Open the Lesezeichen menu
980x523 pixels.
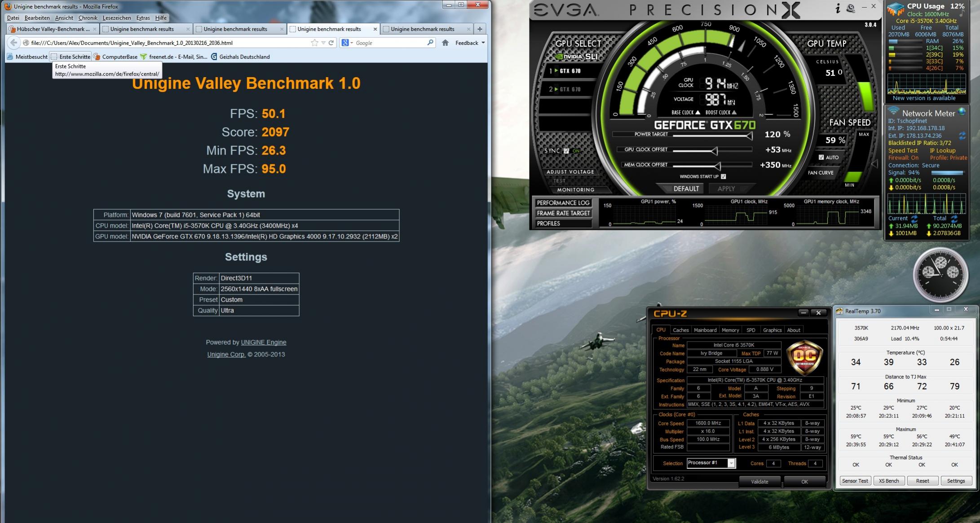click(x=117, y=18)
